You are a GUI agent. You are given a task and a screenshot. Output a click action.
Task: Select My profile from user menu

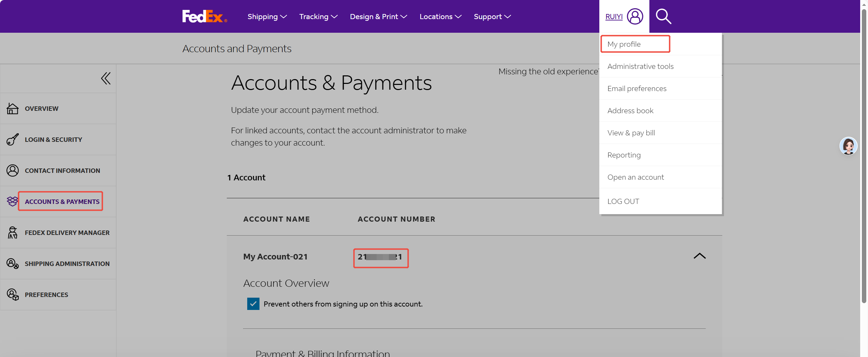(624, 44)
